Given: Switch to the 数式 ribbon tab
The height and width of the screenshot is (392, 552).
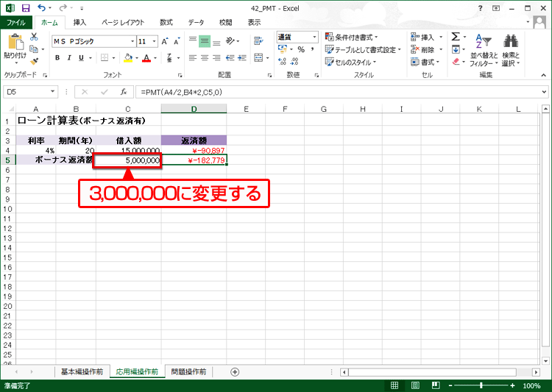Looking at the screenshot, I should [x=166, y=23].
